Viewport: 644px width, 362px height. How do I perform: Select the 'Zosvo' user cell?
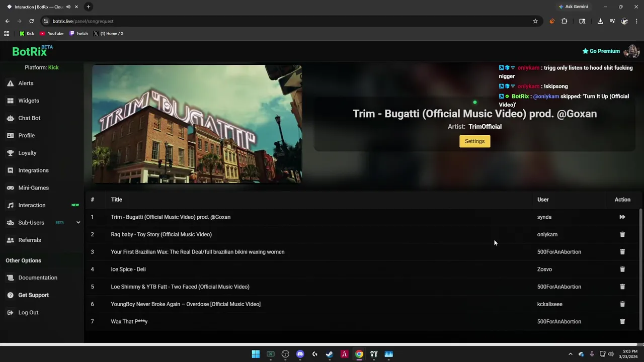544,269
